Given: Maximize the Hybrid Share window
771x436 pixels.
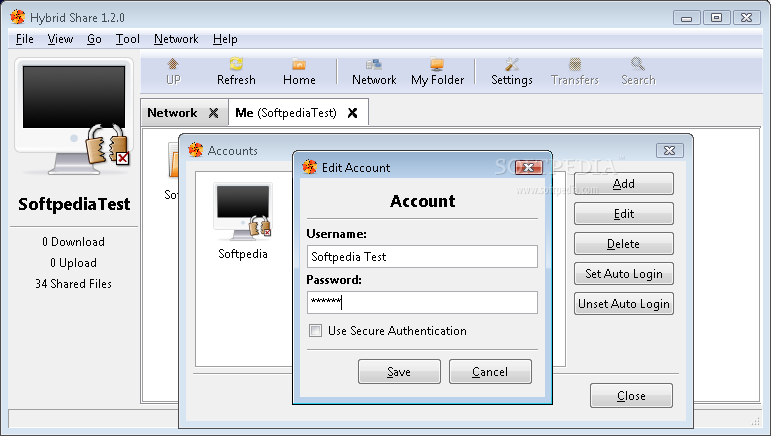Looking at the screenshot, I should click(x=716, y=18).
